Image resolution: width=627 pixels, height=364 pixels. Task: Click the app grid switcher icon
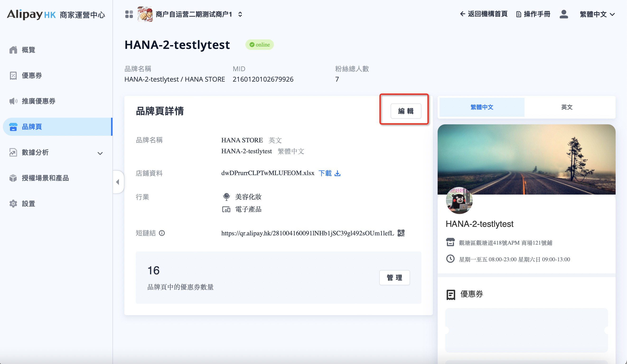click(129, 14)
